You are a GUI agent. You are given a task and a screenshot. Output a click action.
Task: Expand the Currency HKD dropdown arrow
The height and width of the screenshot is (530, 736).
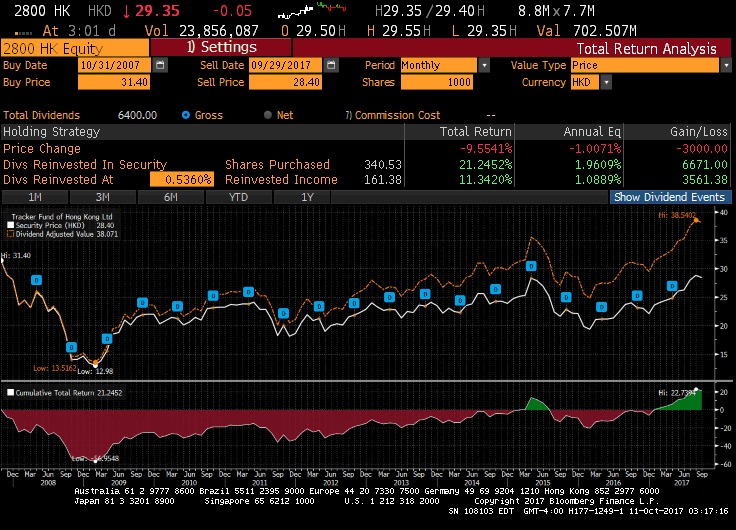point(606,83)
